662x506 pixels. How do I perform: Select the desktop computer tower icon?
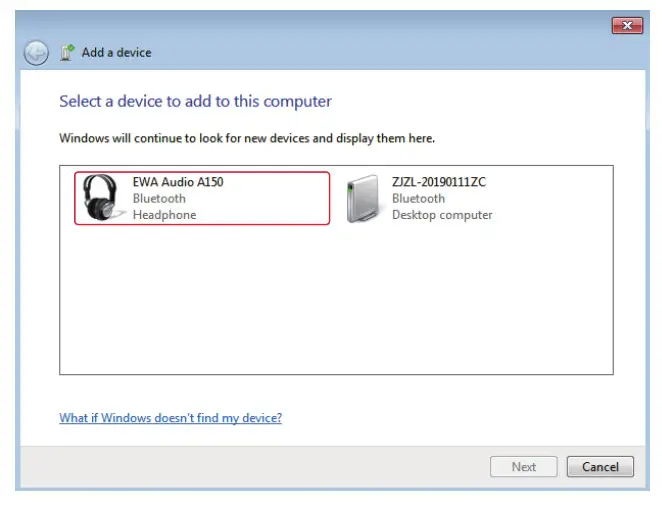[361, 198]
